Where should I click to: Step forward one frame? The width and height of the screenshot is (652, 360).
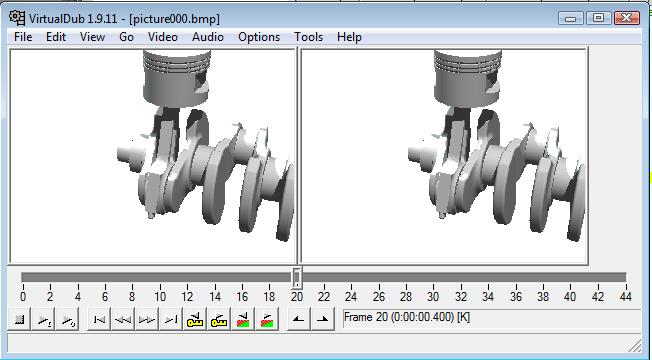(147, 320)
